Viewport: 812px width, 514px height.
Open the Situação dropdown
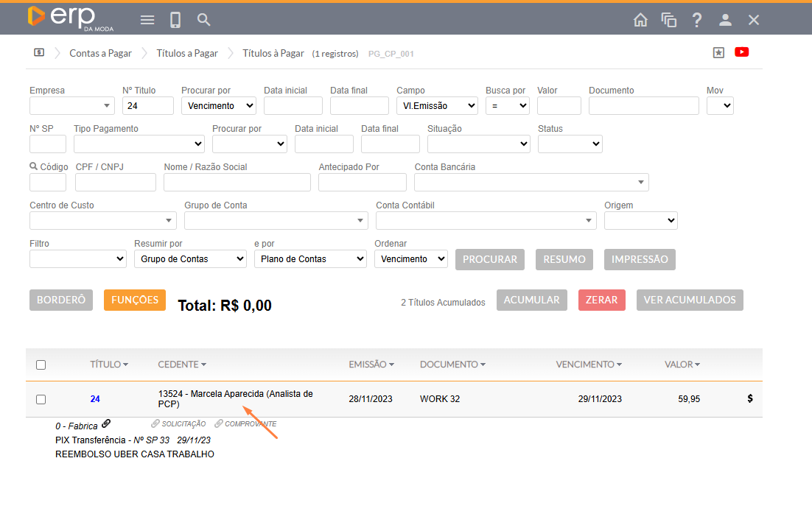pyautogui.click(x=478, y=144)
